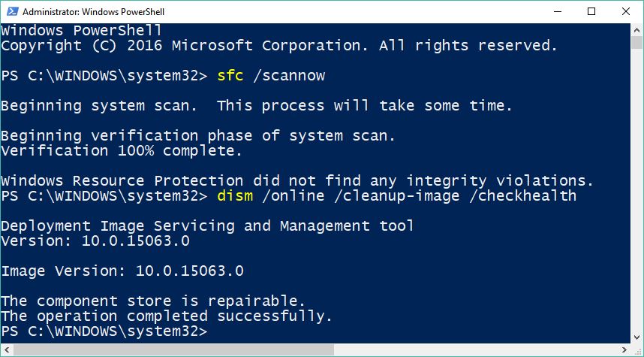Click the empty horizontal scrollbar track
This screenshot has height=357, width=644.
coord(477,350)
